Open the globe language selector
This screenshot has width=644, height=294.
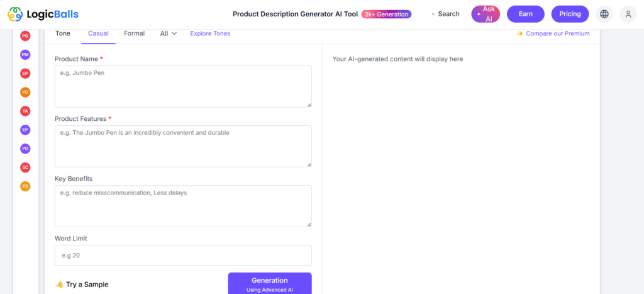click(x=604, y=14)
